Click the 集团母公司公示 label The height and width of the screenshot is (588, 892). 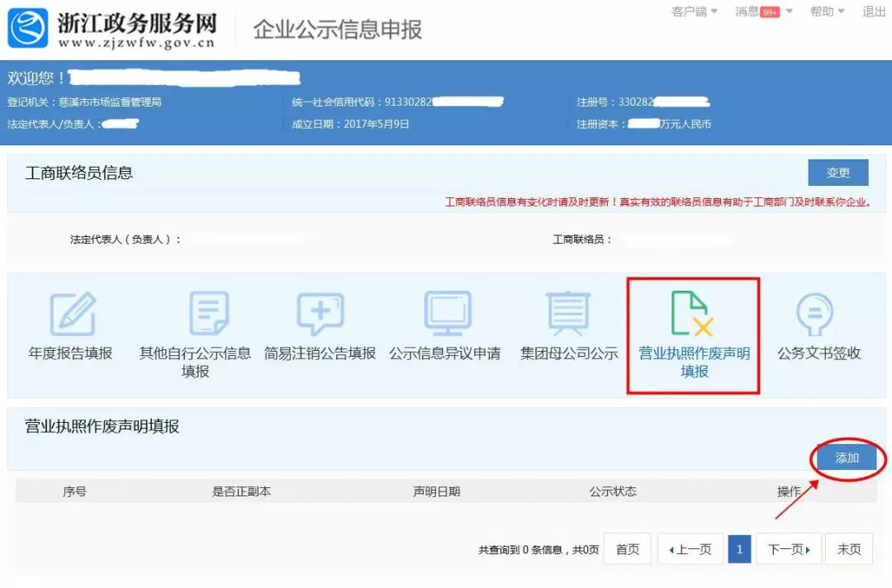[569, 353]
